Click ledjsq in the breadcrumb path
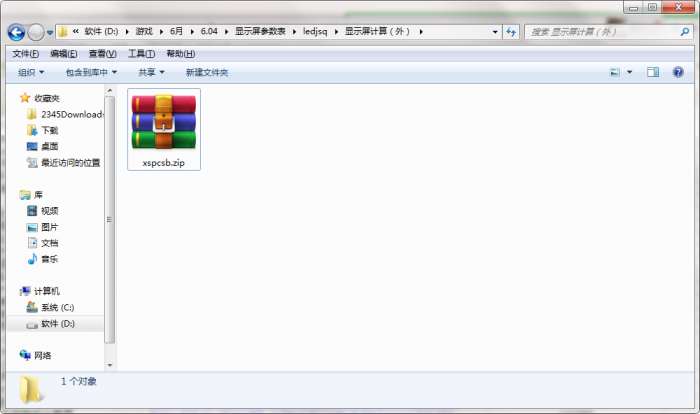Image resolution: width=700 pixels, height=414 pixels. [x=315, y=31]
